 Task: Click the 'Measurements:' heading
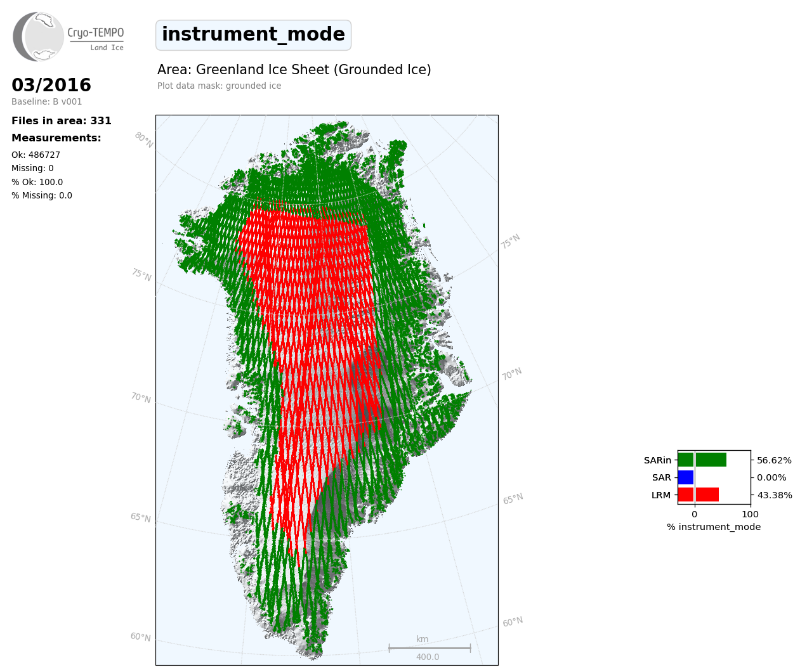[x=56, y=138]
